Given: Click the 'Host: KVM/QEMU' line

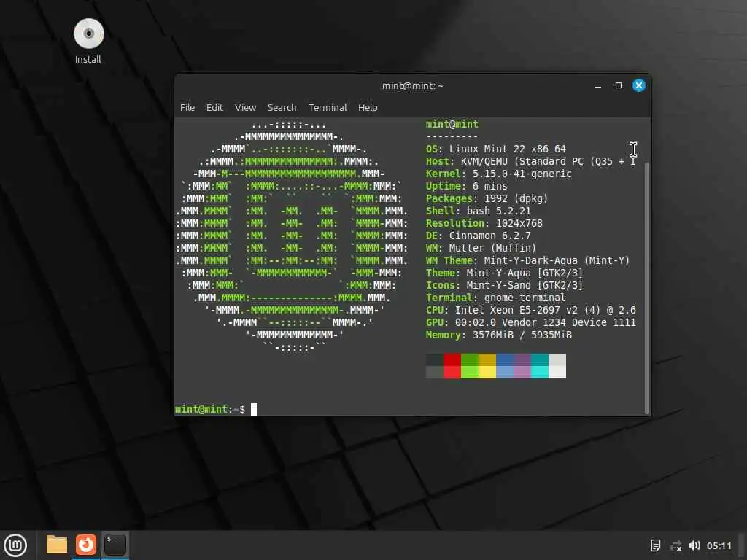Looking at the screenshot, I should click(x=531, y=161).
